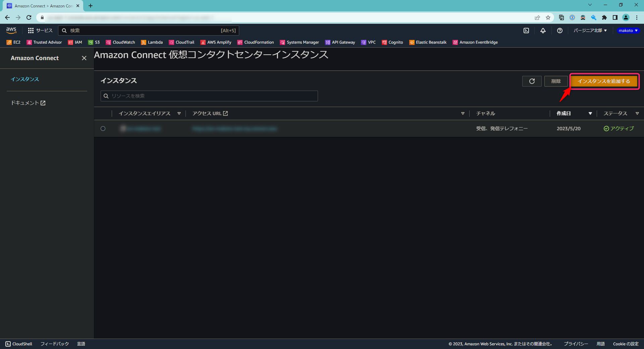Refresh the instance list
Image resolution: width=644 pixels, height=349 pixels.
point(532,81)
